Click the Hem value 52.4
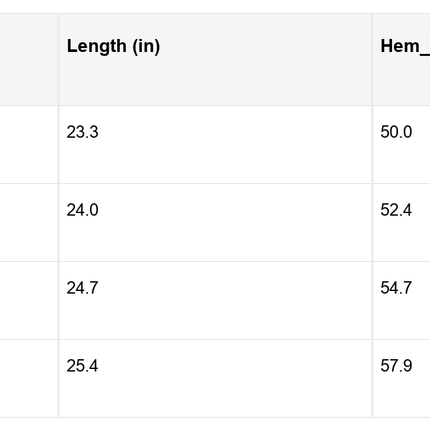This screenshot has height=430, width=430. [401, 223]
